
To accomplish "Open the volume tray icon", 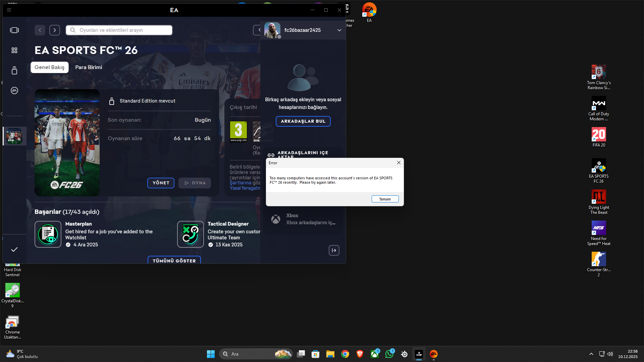I will (x=610, y=354).
